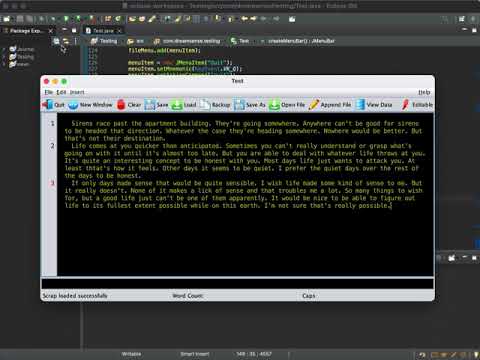The width and height of the screenshot is (480, 360).
Task: Click the green Run button in Eclipse toolbar
Action: 66,19
